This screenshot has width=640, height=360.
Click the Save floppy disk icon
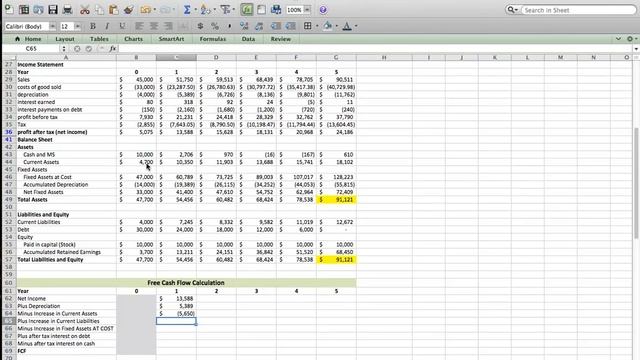[x=53, y=9]
